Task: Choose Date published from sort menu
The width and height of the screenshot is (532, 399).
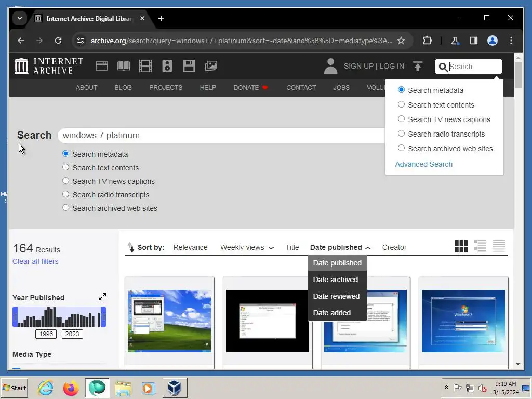Action: tap(337, 263)
